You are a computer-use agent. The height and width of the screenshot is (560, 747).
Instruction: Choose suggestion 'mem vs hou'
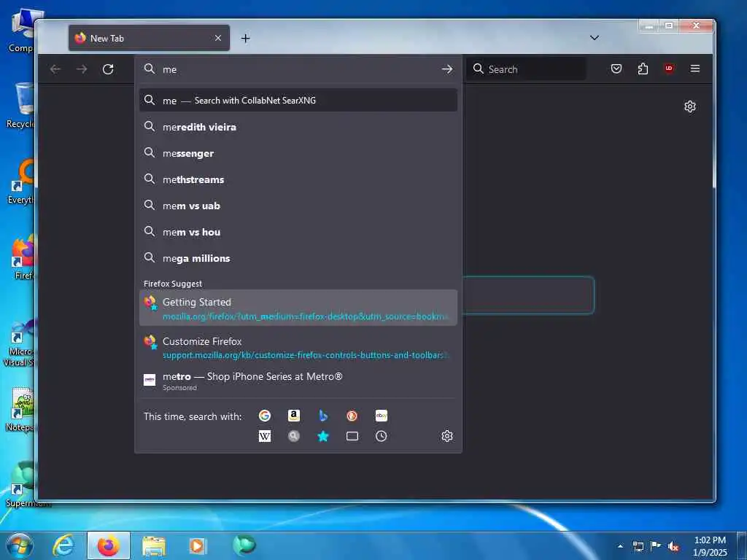pos(298,232)
